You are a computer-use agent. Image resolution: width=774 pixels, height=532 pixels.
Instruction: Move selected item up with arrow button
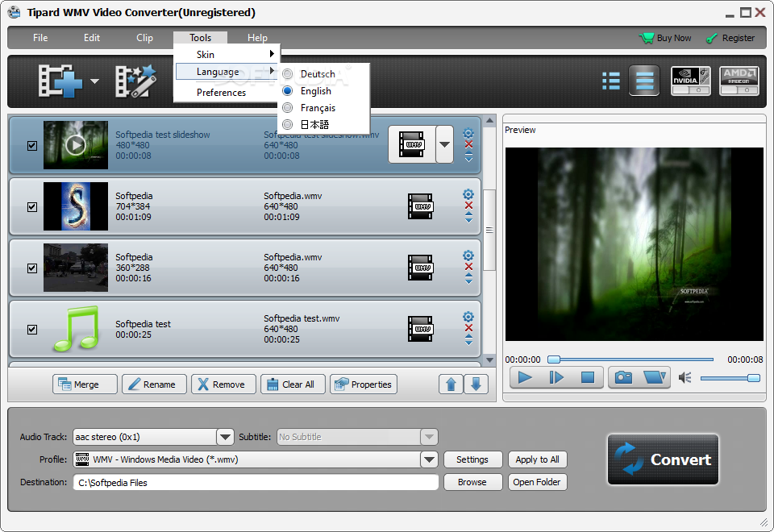(451, 384)
